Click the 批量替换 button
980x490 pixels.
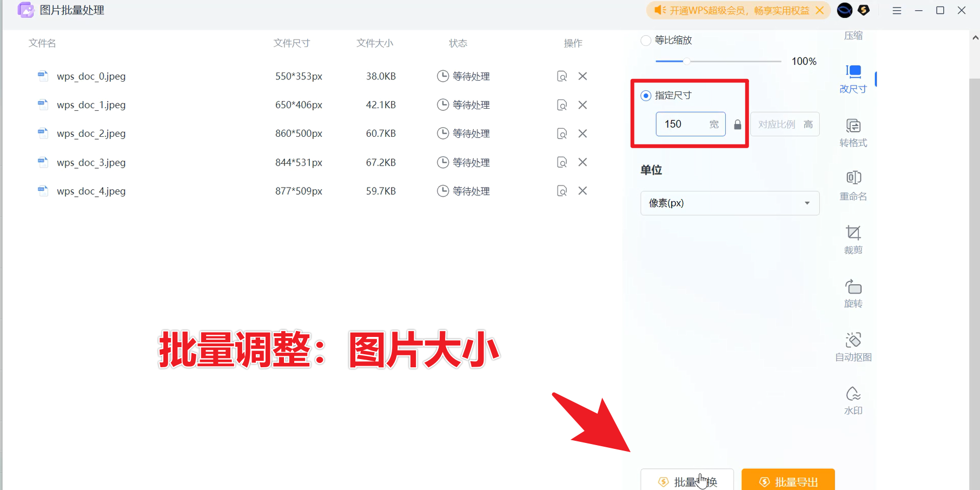pos(687,480)
